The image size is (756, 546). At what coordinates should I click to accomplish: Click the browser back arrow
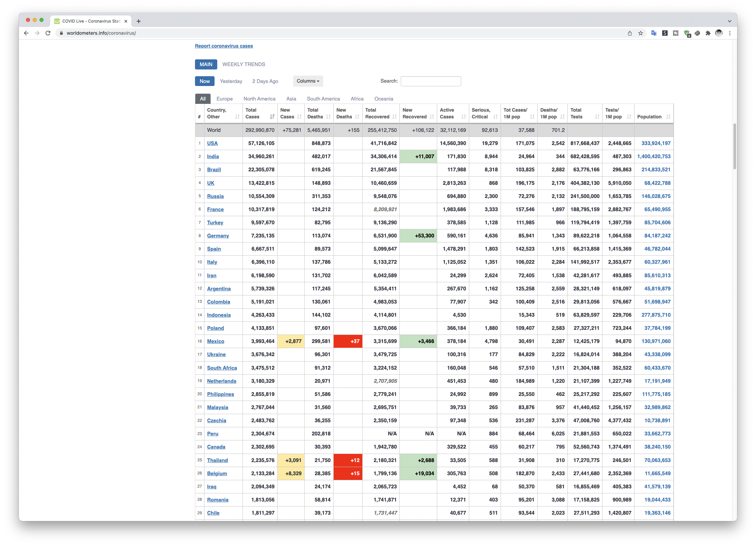[x=26, y=33]
